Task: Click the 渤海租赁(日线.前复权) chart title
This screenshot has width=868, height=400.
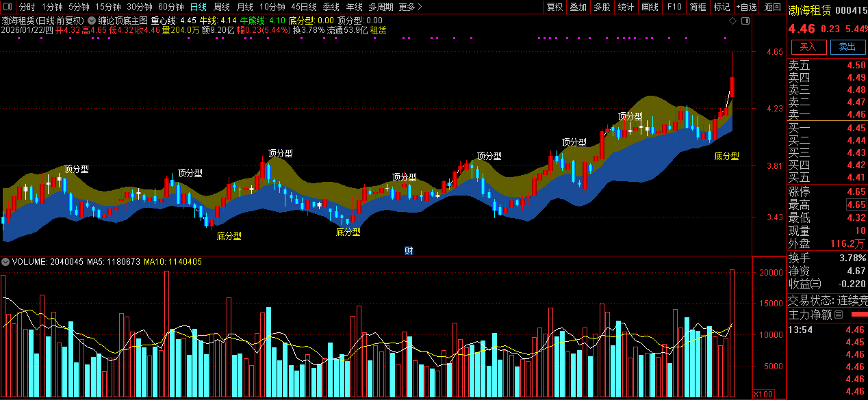Action: [x=43, y=21]
